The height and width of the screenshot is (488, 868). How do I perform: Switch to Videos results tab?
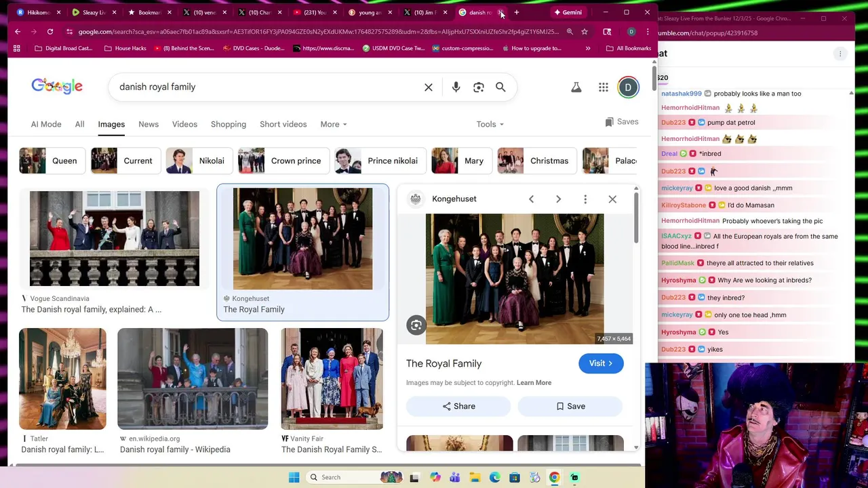click(x=184, y=124)
